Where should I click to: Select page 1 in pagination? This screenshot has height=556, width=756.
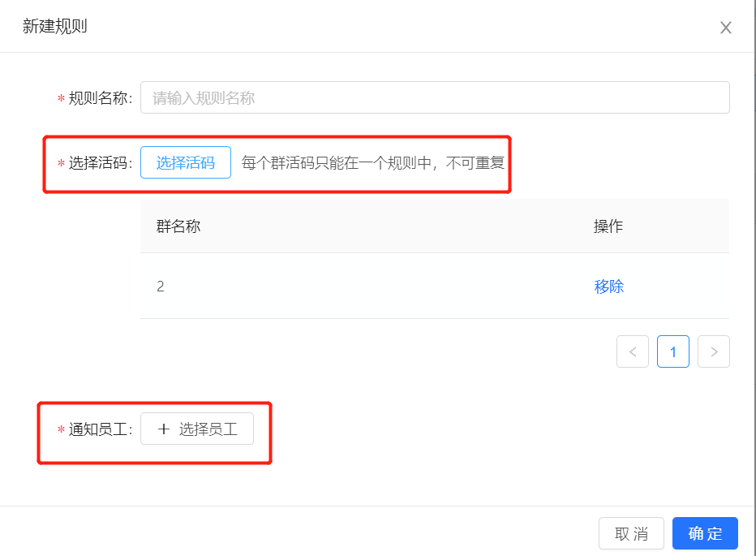click(673, 351)
